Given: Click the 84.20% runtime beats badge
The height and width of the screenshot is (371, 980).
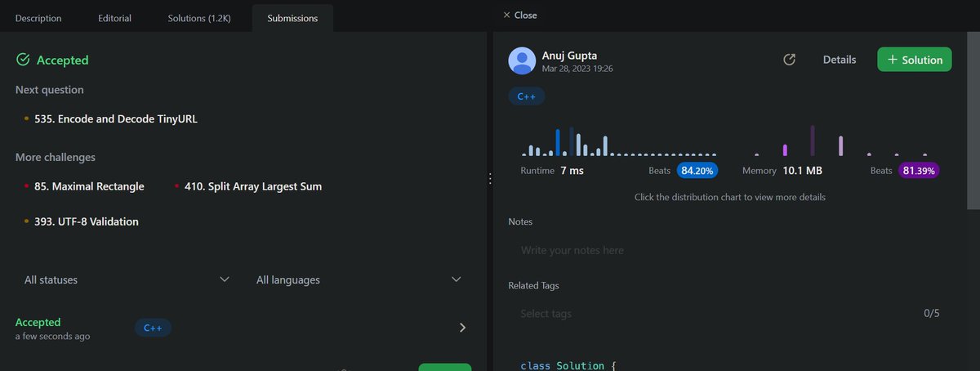Looking at the screenshot, I should click(697, 171).
